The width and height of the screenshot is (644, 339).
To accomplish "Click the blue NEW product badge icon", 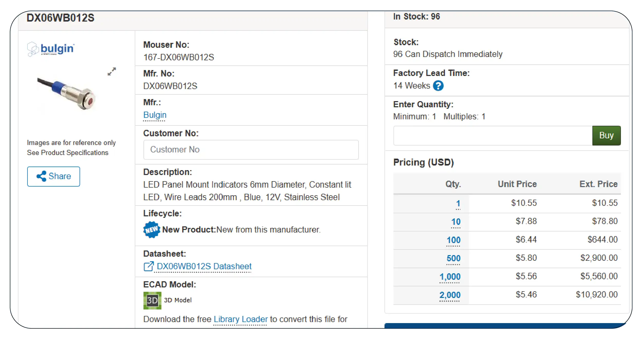I will 151,229.
